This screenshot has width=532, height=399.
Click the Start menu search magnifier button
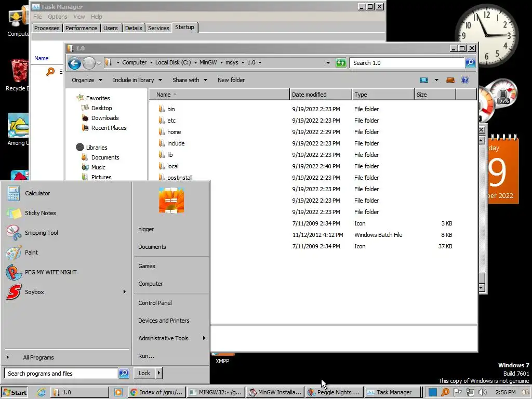point(124,374)
